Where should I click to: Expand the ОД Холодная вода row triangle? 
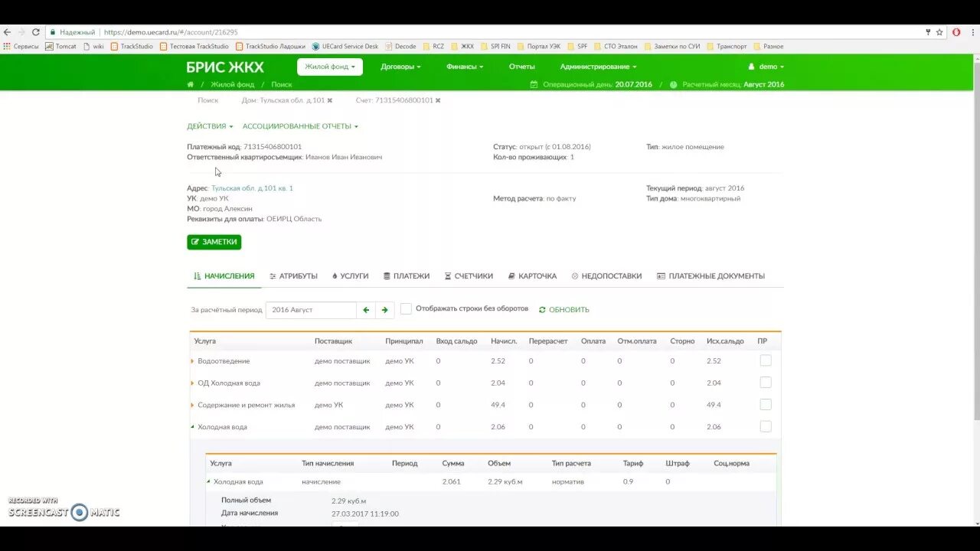193,383
